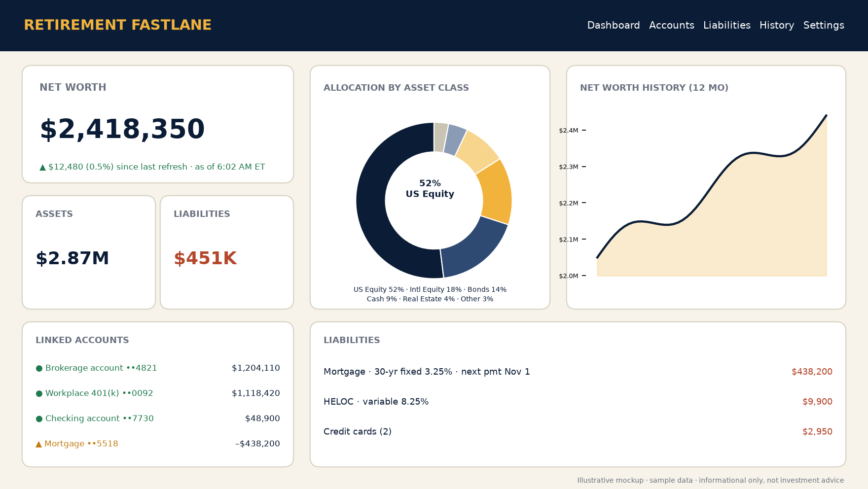This screenshot has height=489, width=868.
Task: Click the green status dot beside Checking account
Action: 39,419
